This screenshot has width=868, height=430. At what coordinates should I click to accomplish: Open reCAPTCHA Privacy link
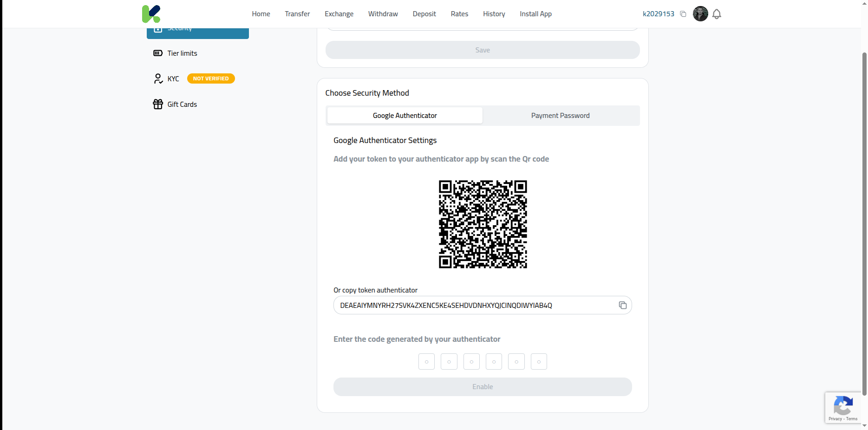[x=835, y=418]
